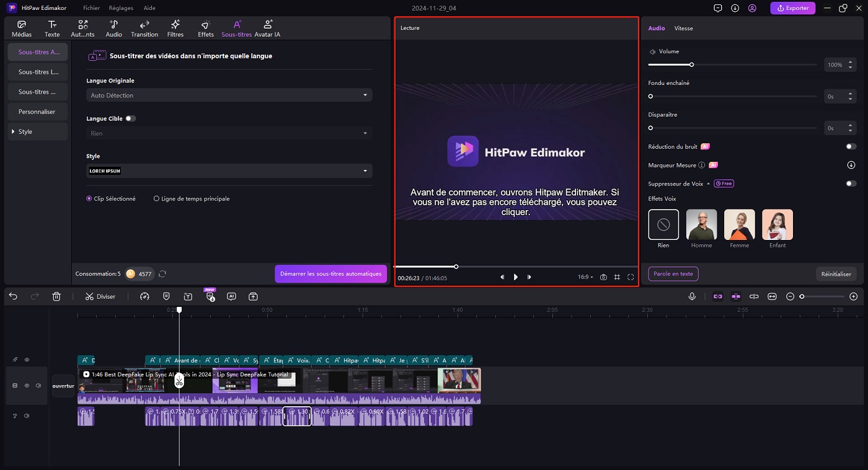Click the Exporter button
Screen dimensions: 868x470
(x=792, y=8)
